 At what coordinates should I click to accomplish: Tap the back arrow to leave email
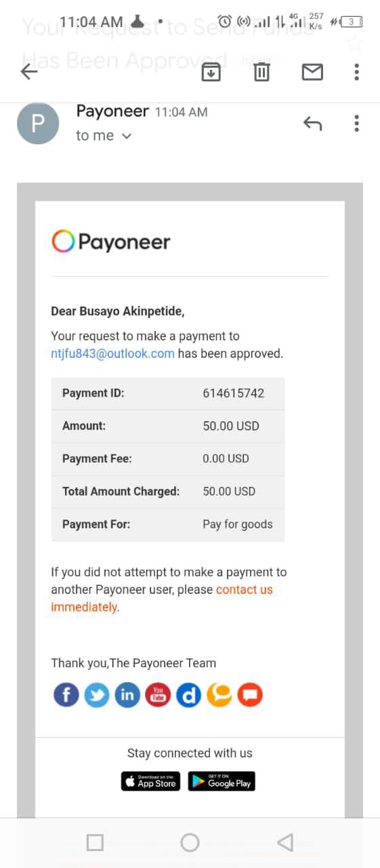pos(29,71)
